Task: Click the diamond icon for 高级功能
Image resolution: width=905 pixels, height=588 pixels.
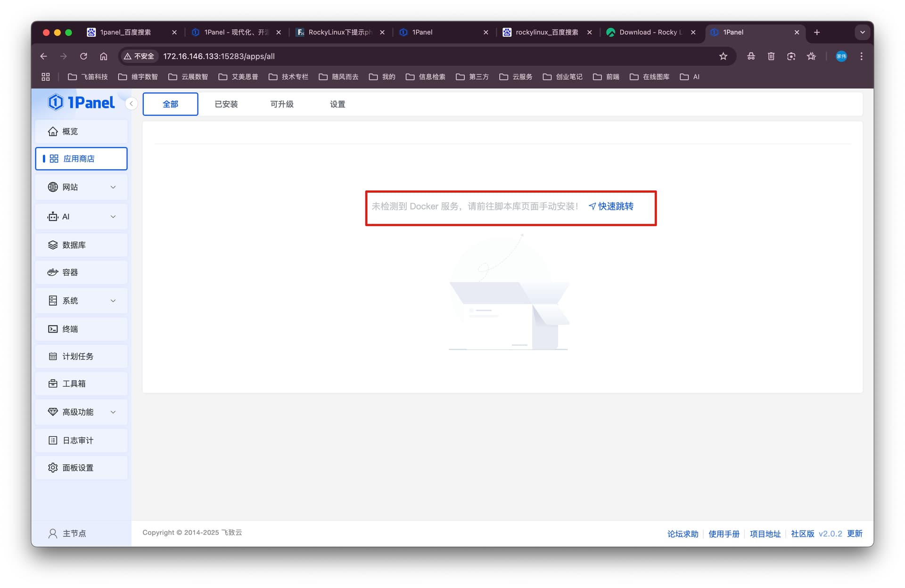Action: coord(53,412)
